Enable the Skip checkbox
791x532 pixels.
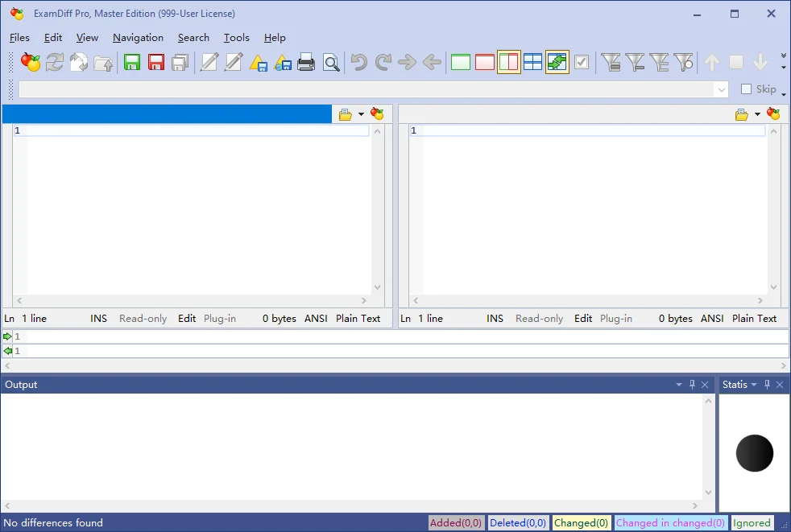click(x=746, y=89)
